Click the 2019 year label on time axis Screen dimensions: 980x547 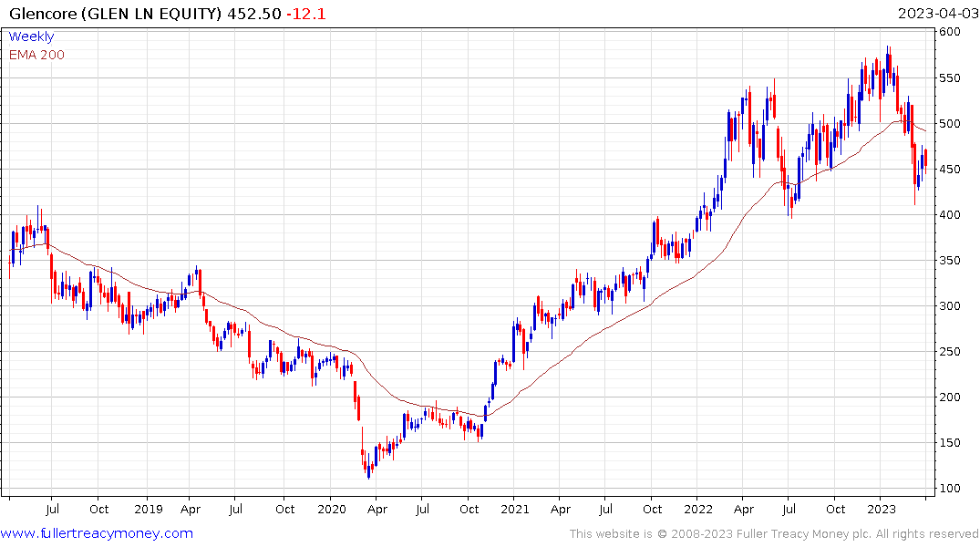[148, 510]
